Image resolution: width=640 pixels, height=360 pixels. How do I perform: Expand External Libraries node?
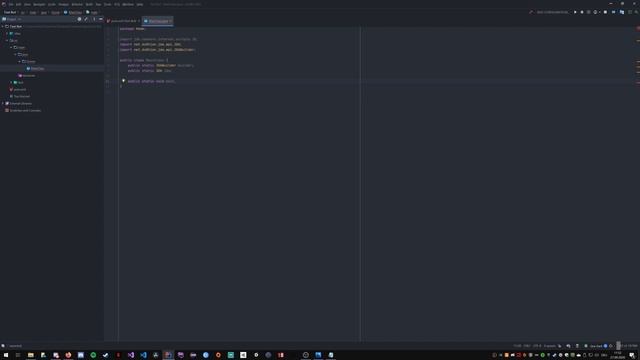pos(3,103)
